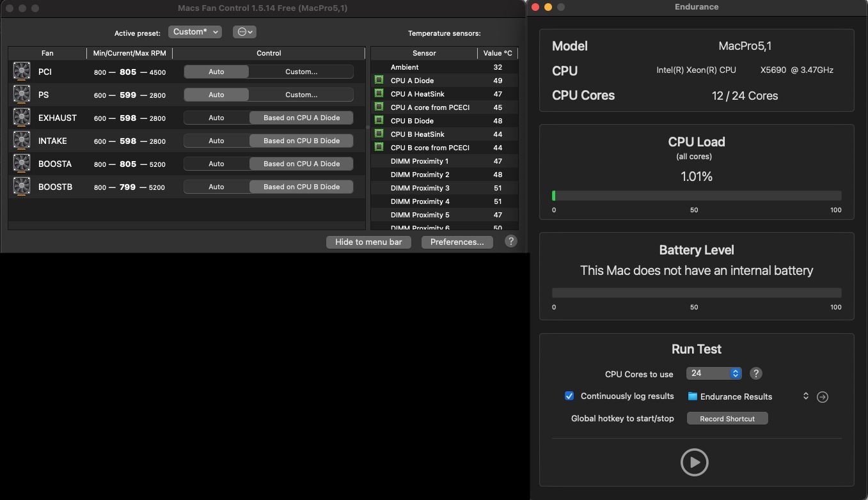The width and height of the screenshot is (868, 500).
Task: Click the EXHAUST fan icon
Action: click(22, 117)
